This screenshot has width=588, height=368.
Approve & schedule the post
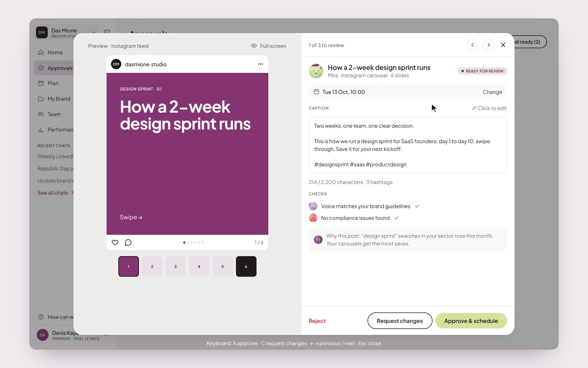tap(471, 321)
